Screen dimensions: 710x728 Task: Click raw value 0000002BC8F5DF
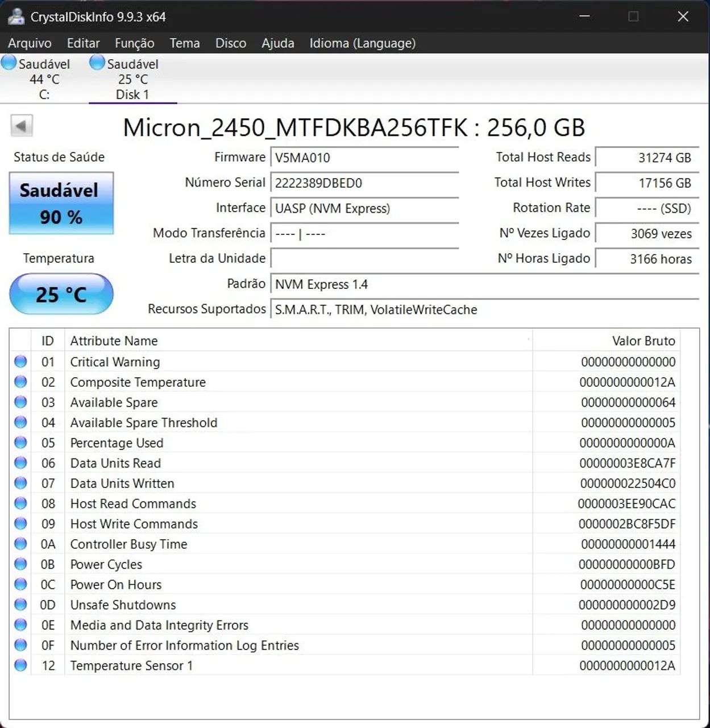627,524
